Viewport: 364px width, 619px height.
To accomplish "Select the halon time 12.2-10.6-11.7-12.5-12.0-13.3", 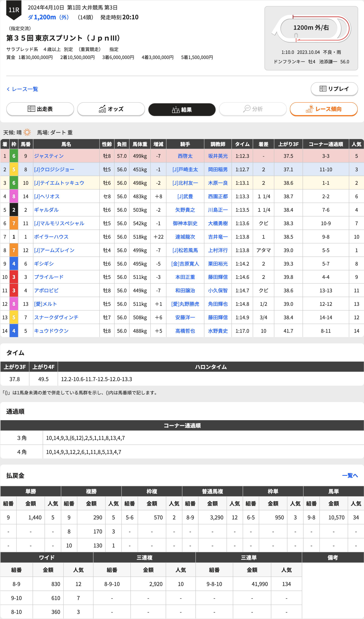I will pyautogui.click(x=96, y=379).
